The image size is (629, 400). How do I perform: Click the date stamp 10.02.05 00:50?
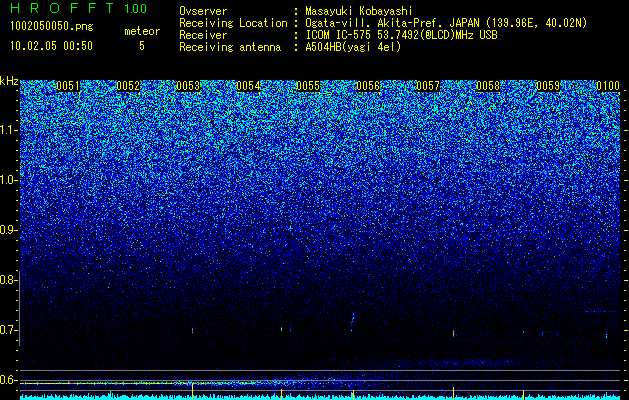coord(51,46)
